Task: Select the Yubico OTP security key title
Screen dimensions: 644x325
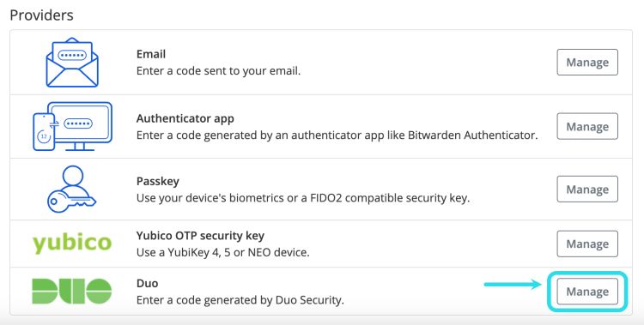Action: (x=200, y=236)
